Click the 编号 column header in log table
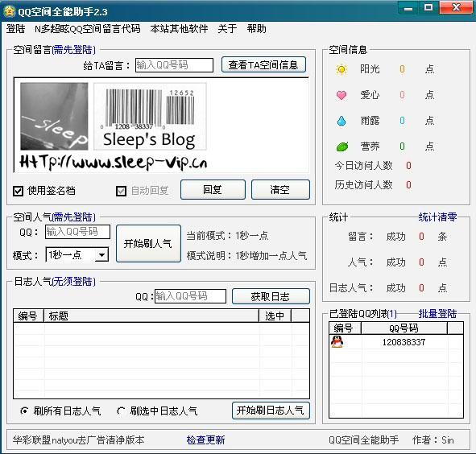 coord(28,316)
